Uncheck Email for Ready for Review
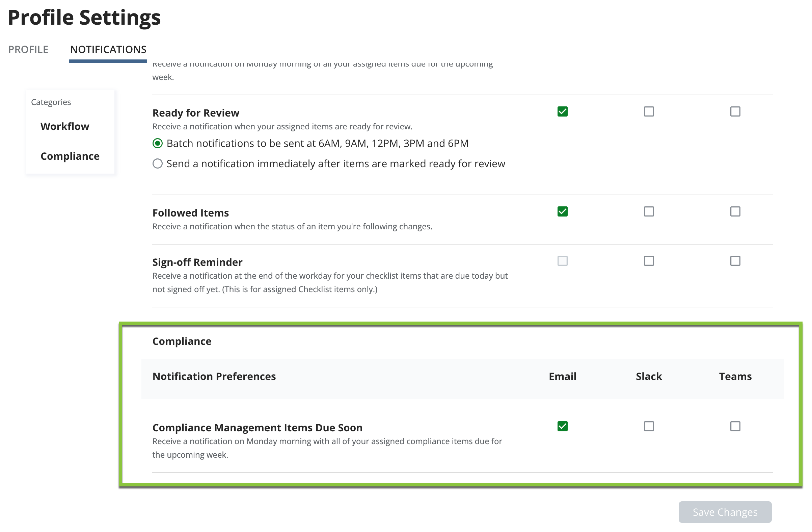The image size is (812, 532). point(562,112)
